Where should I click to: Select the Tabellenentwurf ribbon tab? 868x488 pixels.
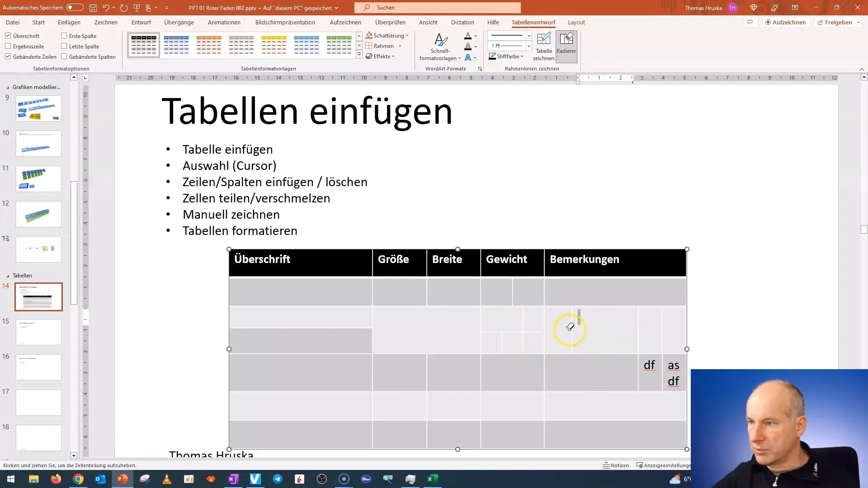(533, 22)
